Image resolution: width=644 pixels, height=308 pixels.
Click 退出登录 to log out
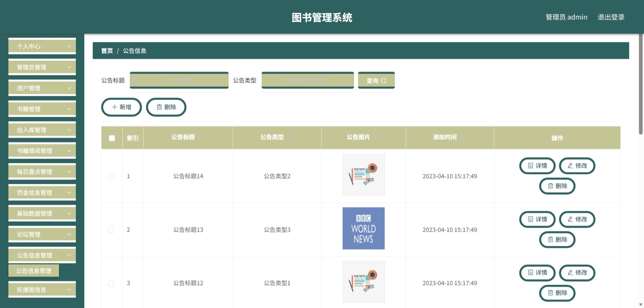[x=611, y=17]
